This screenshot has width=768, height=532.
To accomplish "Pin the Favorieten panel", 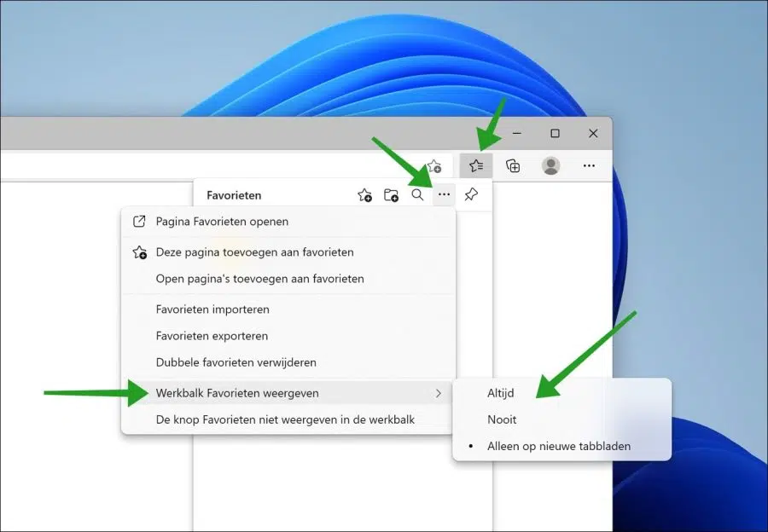I will click(471, 194).
